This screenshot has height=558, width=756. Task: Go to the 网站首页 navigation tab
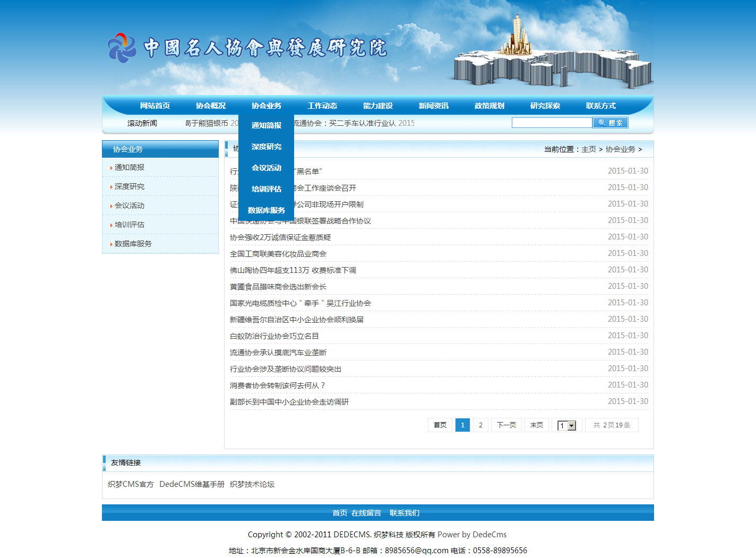(155, 106)
